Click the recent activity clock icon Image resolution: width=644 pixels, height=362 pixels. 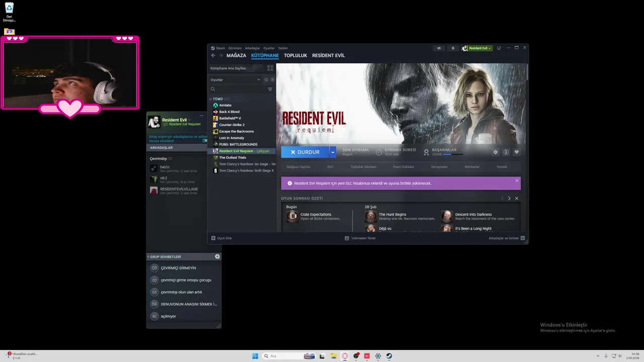(266, 79)
